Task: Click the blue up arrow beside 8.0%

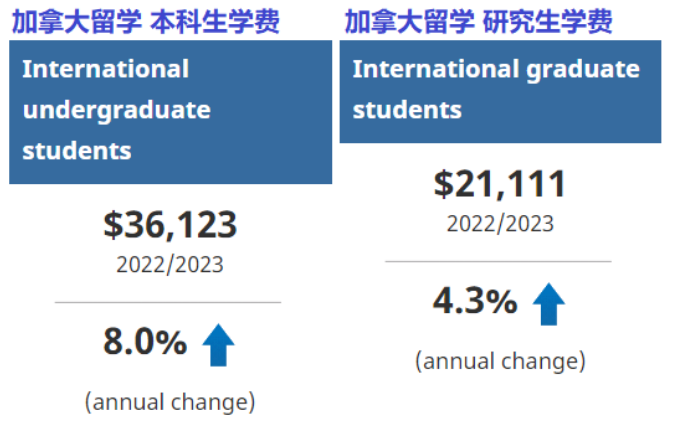Action: (218, 345)
